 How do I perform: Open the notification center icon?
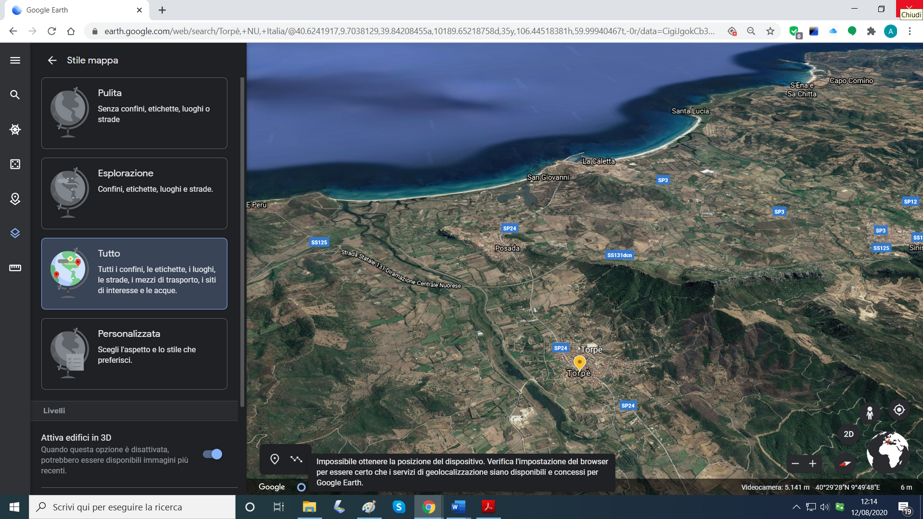905,507
